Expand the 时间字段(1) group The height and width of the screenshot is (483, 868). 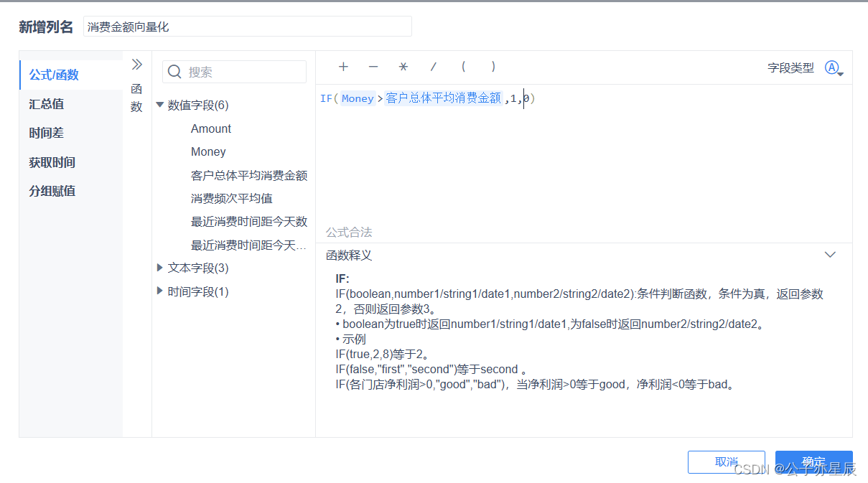point(160,291)
